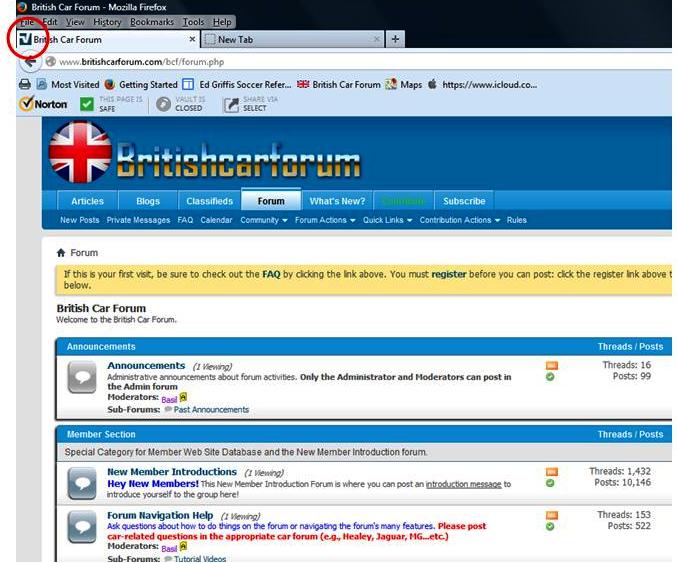The height and width of the screenshot is (563, 677).
Task: Open the Quick Links dropdown
Action: click(x=387, y=220)
